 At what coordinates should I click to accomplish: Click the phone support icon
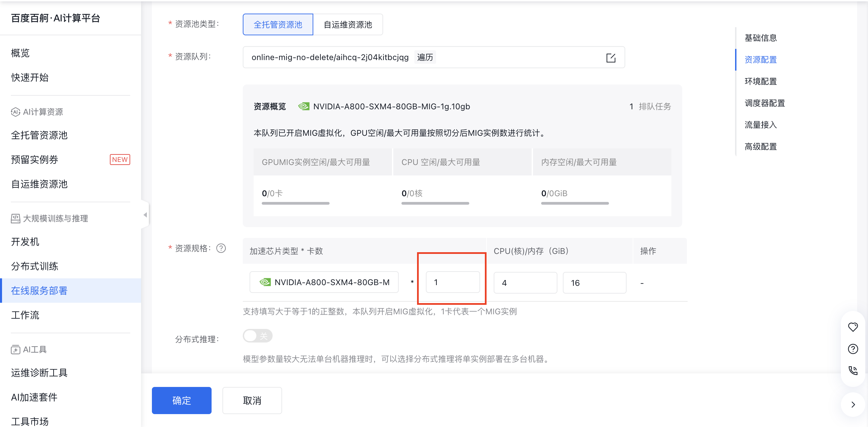point(853,370)
